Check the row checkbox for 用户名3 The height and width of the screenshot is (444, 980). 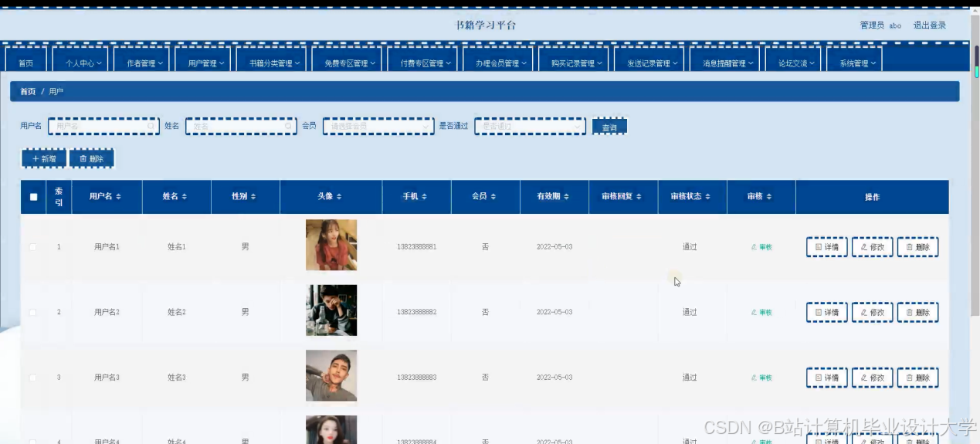point(32,378)
